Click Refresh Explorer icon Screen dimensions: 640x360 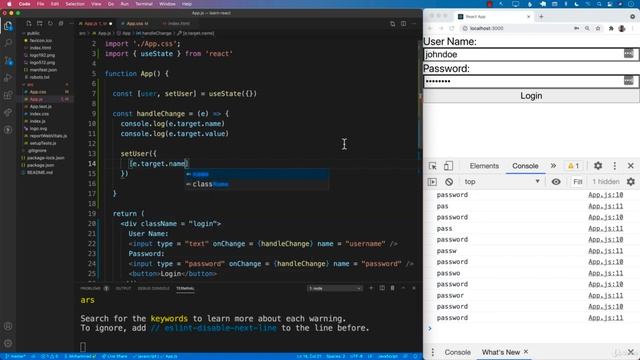[x=50, y=24]
